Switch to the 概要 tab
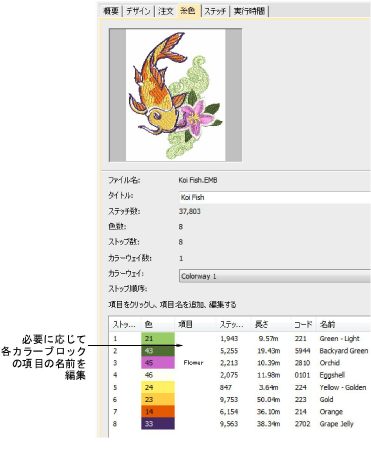Viewport: 371px width, 452px height. tap(111, 11)
